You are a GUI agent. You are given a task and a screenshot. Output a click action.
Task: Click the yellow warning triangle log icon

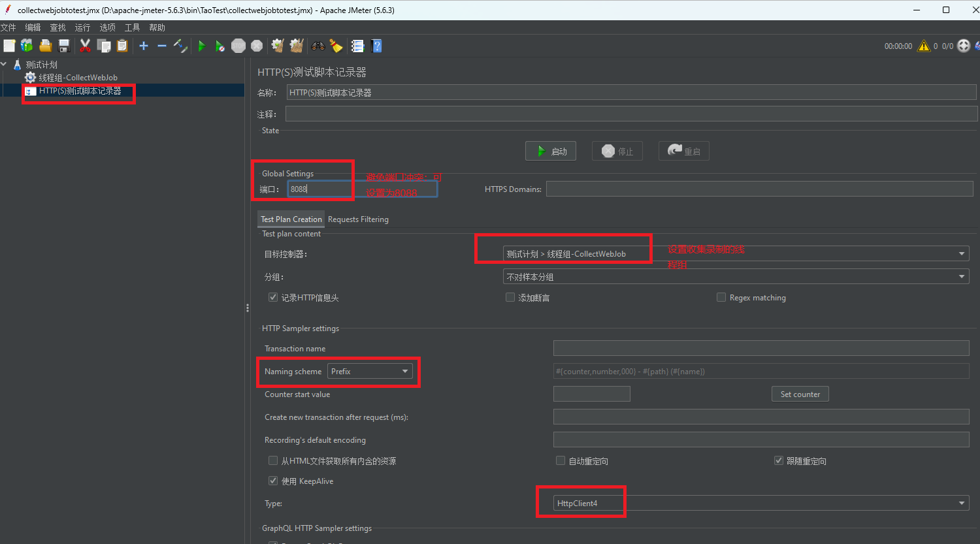click(x=923, y=46)
